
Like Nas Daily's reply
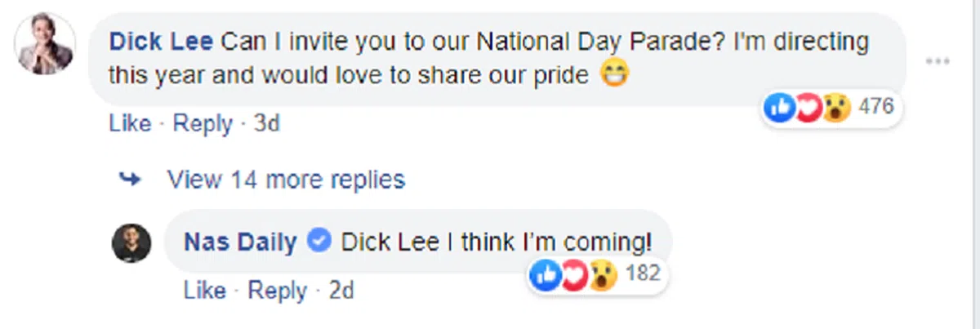(205, 291)
